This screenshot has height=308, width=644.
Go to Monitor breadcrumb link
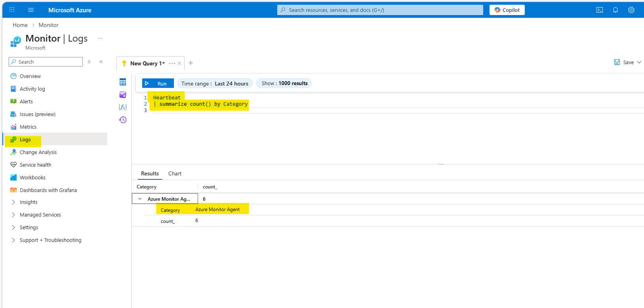[x=48, y=25]
